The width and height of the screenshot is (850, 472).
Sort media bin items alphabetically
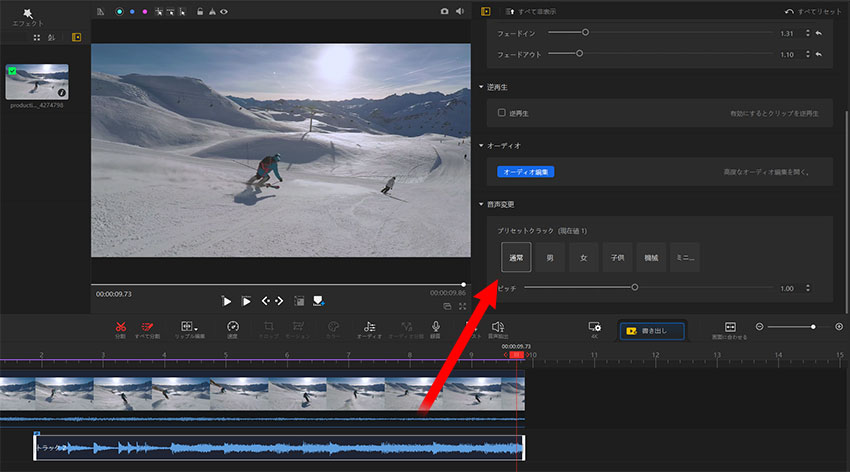click(51, 37)
